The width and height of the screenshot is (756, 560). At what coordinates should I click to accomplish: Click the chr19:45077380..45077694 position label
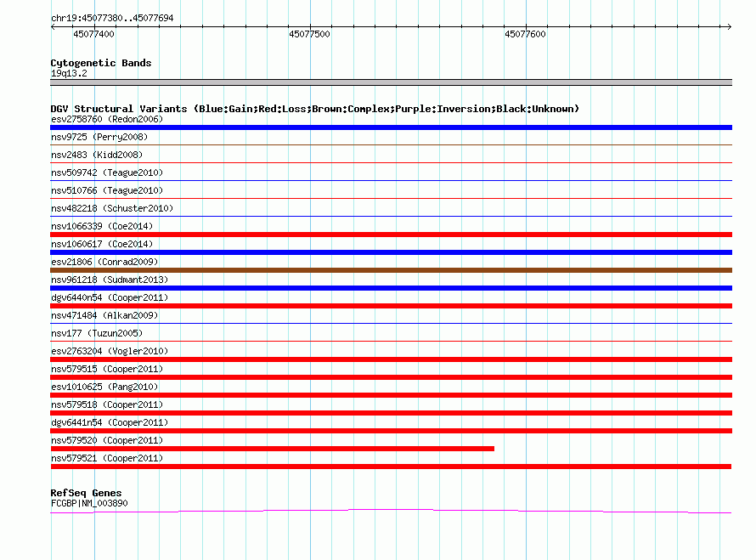112,18
